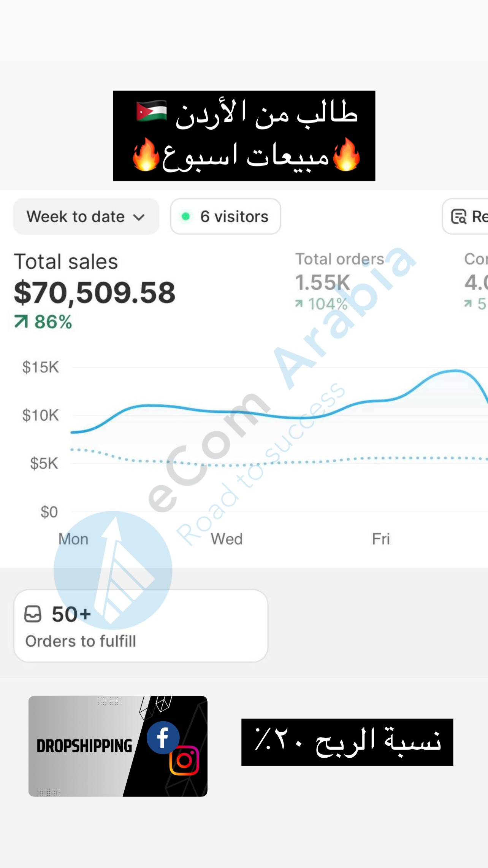The height and width of the screenshot is (868, 488).
Task: Open the Week to date dropdown
Action: (86, 216)
